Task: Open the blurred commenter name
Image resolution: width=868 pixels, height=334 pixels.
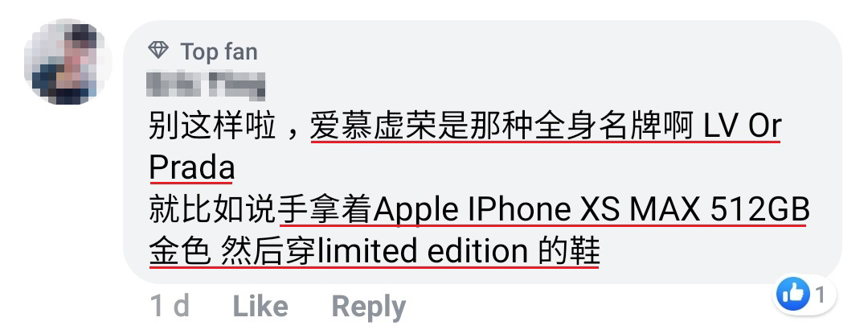Action: pyautogui.click(x=206, y=85)
